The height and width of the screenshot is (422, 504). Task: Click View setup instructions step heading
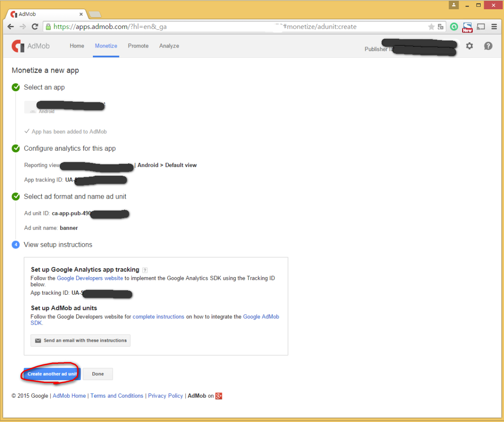[x=58, y=245]
